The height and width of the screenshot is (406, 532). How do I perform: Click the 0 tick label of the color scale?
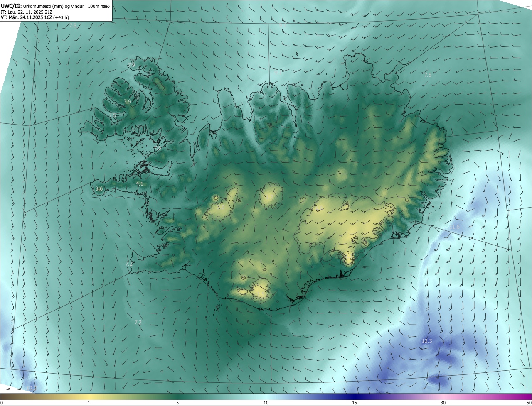click(x=2, y=403)
